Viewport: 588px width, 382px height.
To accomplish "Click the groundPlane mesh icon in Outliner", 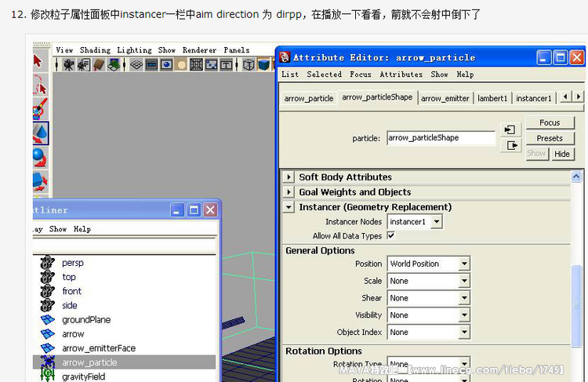I will coord(48,320).
